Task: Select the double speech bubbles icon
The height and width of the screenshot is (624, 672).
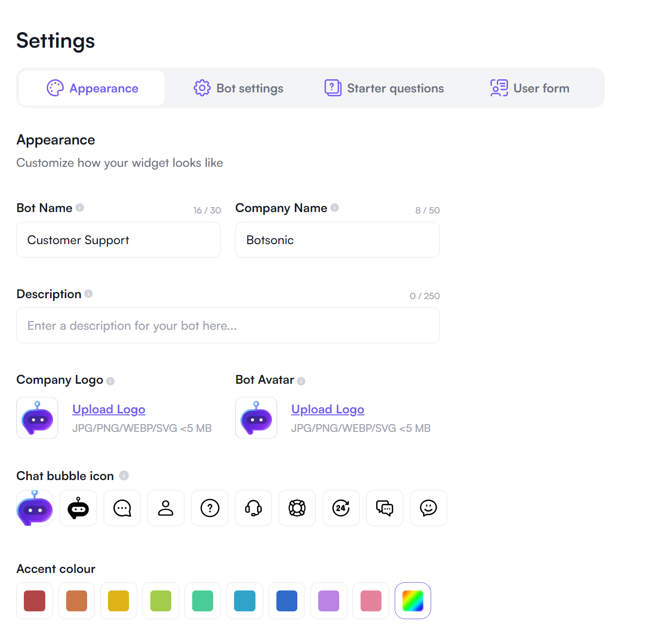Action: tap(385, 508)
